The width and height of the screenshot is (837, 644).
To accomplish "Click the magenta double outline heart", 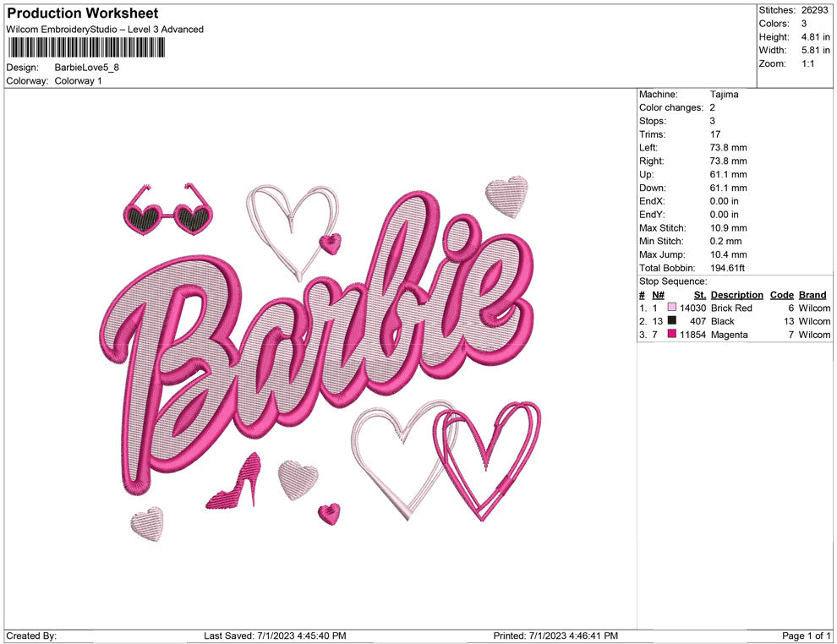I will click(487, 461).
